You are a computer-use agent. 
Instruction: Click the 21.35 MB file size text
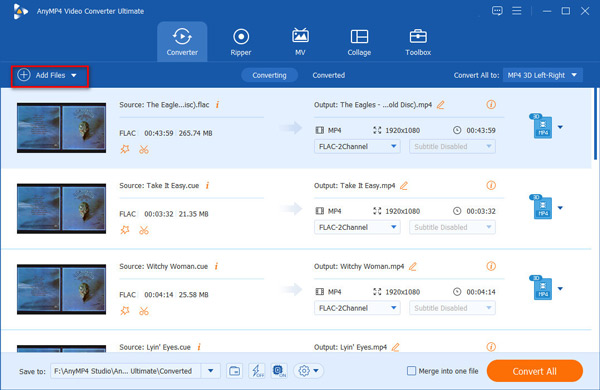pos(193,214)
